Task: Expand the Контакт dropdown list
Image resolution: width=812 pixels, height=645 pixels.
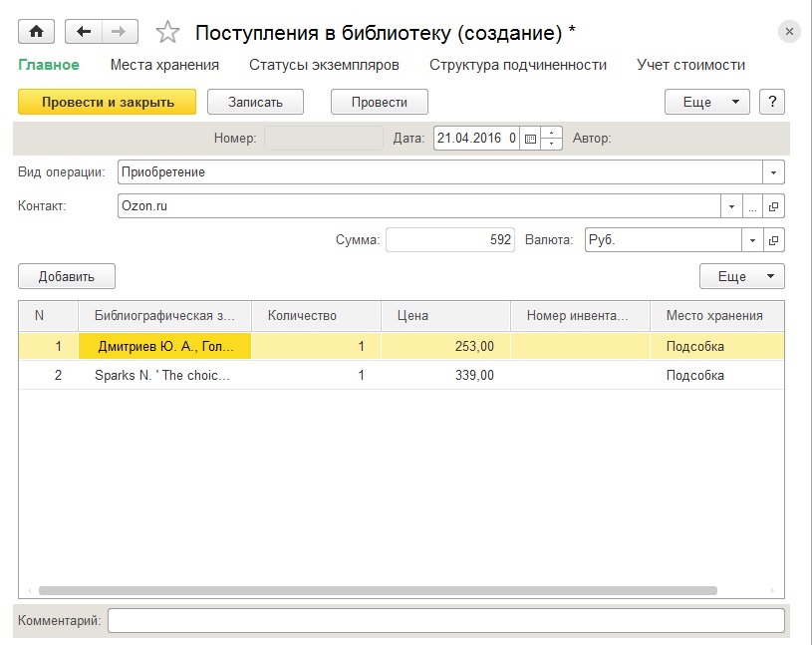Action: click(731, 206)
